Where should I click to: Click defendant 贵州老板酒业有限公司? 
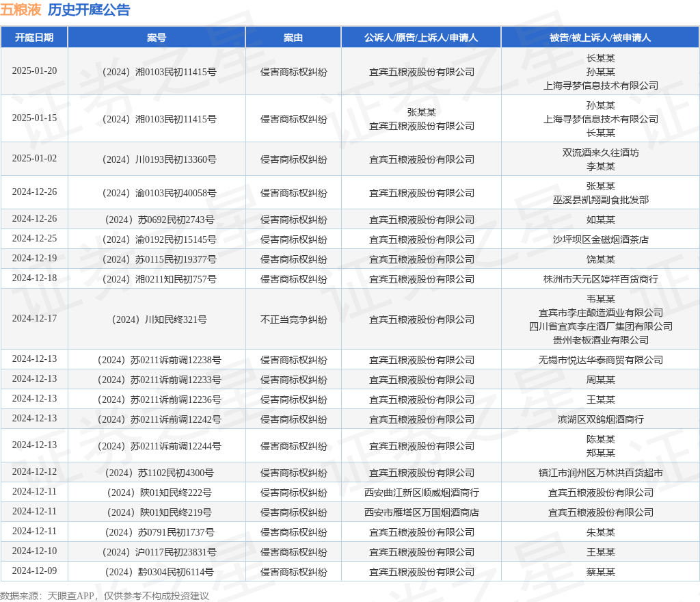[600, 340]
